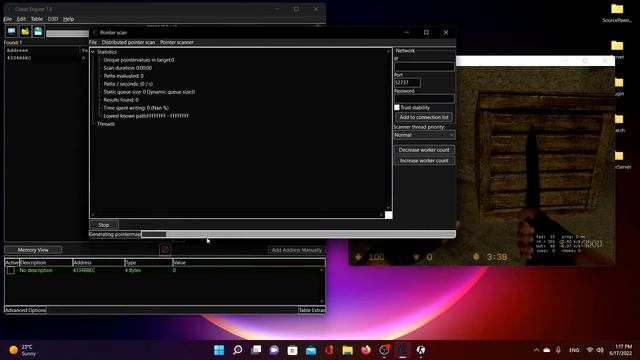Screen dimensions: 640x360
Task: Click the Port input field showing 52737
Action: pos(407,82)
